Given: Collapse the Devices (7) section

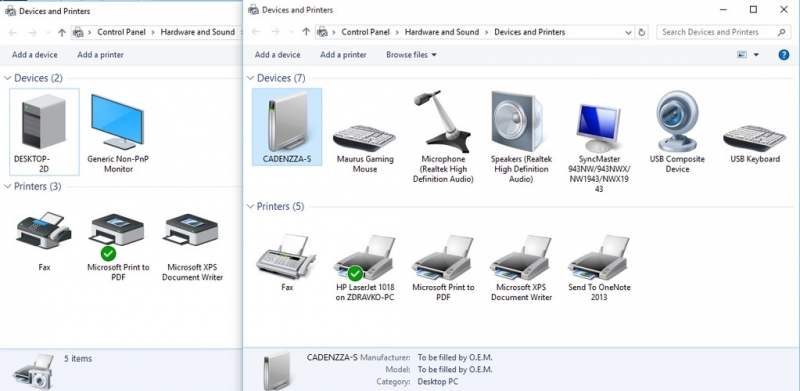Looking at the screenshot, I should (x=250, y=78).
